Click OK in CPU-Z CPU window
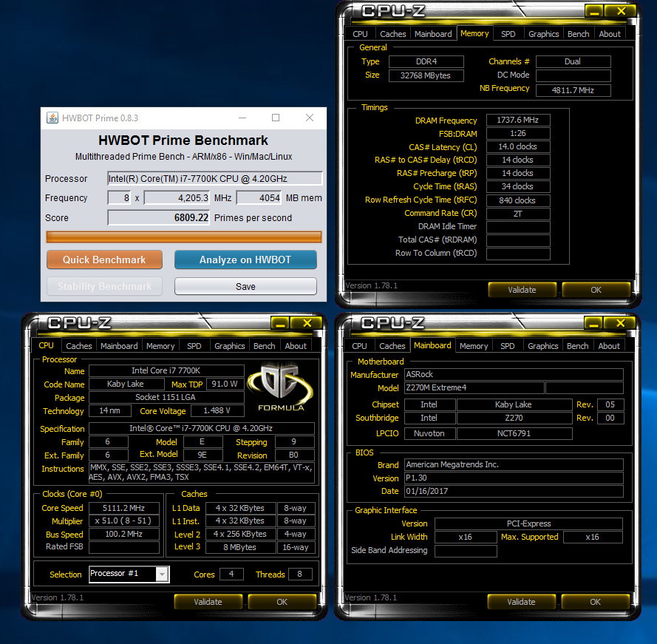657x644 pixels. point(282,602)
